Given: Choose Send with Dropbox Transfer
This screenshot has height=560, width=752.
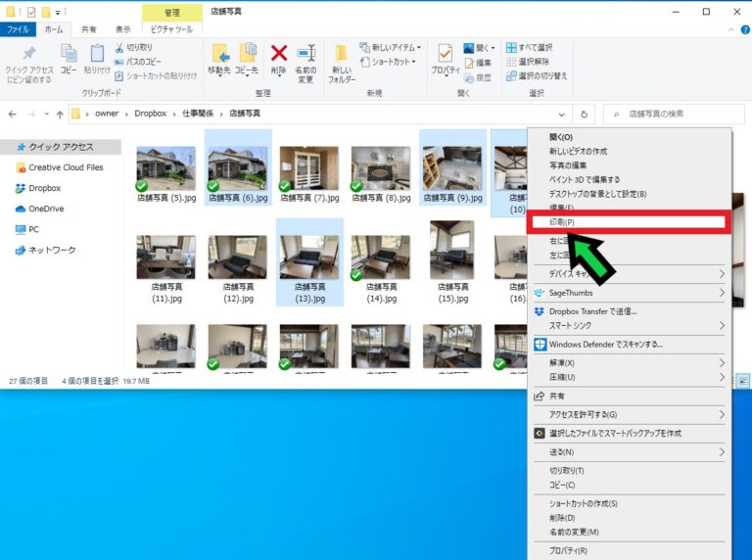Looking at the screenshot, I should tap(629, 311).
